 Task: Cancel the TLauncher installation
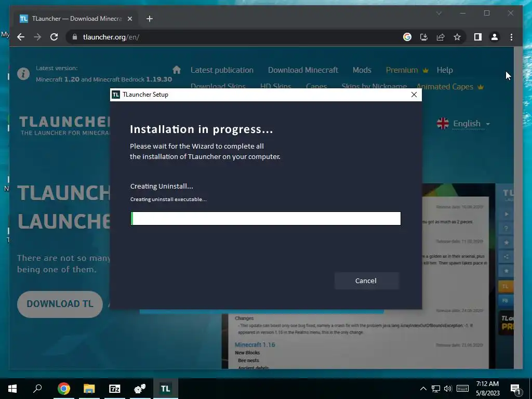click(366, 281)
